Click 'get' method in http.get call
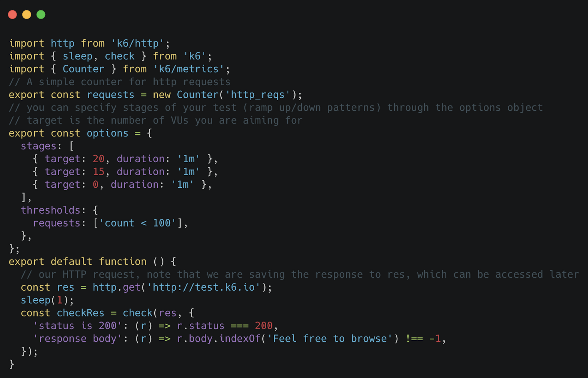588x378 pixels. click(x=131, y=287)
